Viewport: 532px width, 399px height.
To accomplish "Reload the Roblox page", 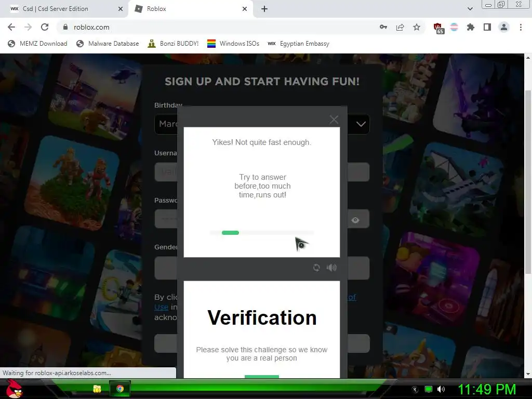I will tap(45, 27).
